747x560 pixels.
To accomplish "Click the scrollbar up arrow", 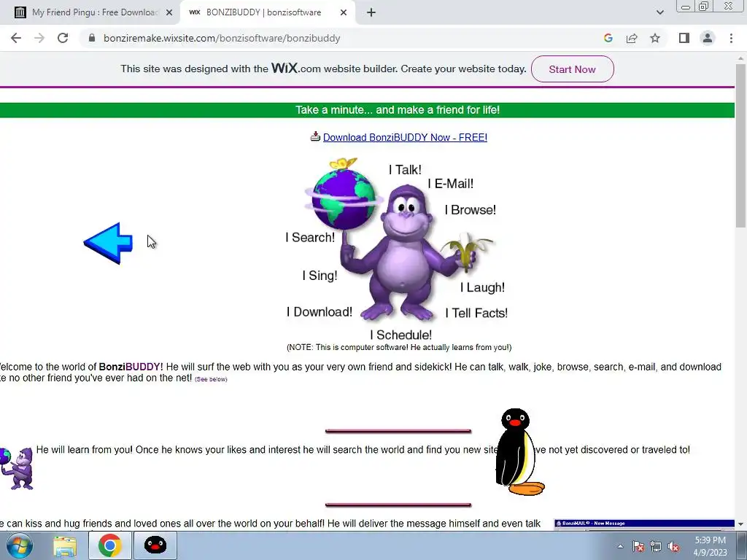I will (740, 58).
